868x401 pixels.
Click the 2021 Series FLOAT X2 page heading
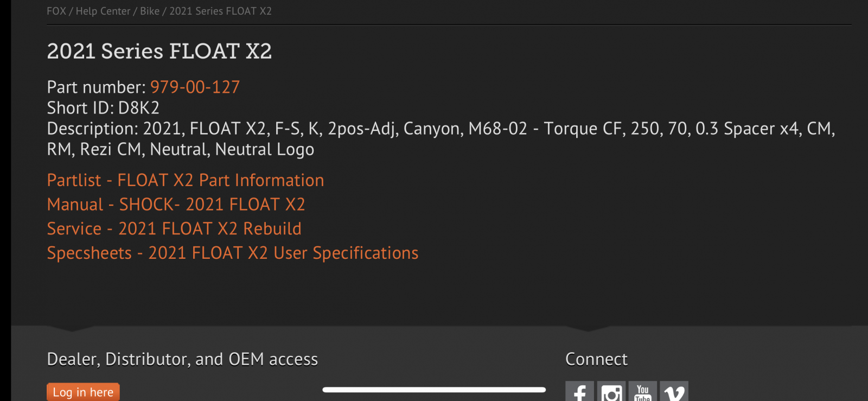[159, 52]
